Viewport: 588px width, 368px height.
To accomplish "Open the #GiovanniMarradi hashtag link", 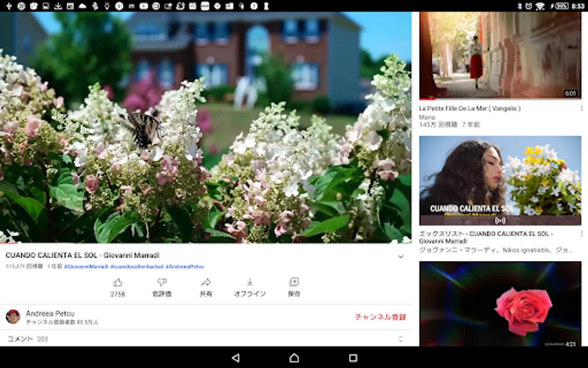I will [86, 267].
